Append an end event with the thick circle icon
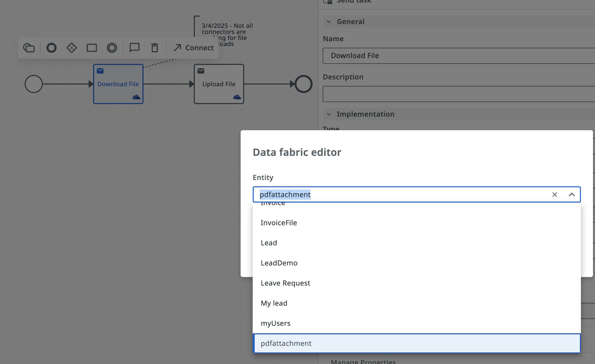 click(112, 48)
